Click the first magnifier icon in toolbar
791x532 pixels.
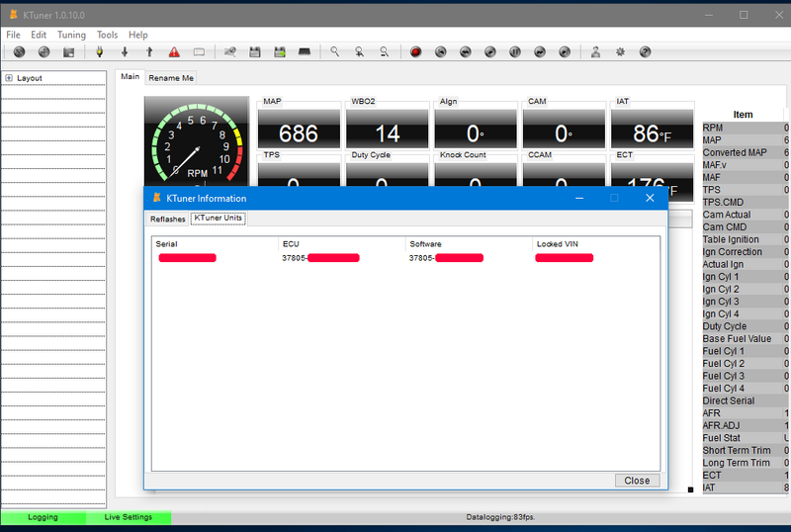pos(335,51)
